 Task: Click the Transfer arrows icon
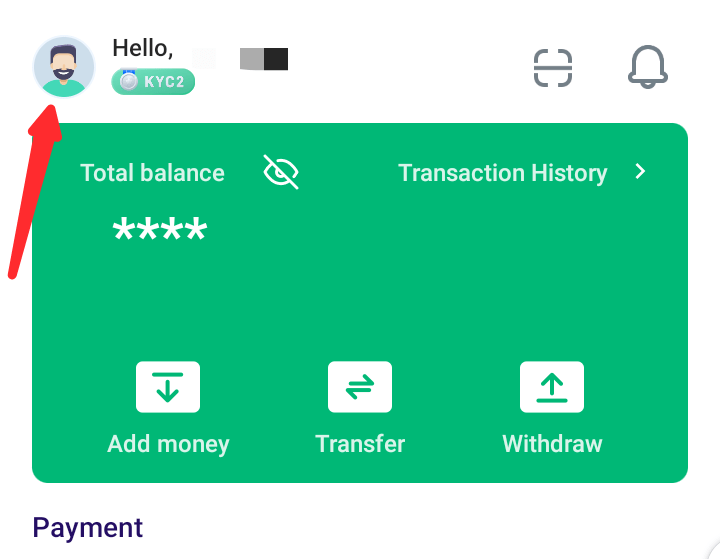pyautogui.click(x=360, y=387)
